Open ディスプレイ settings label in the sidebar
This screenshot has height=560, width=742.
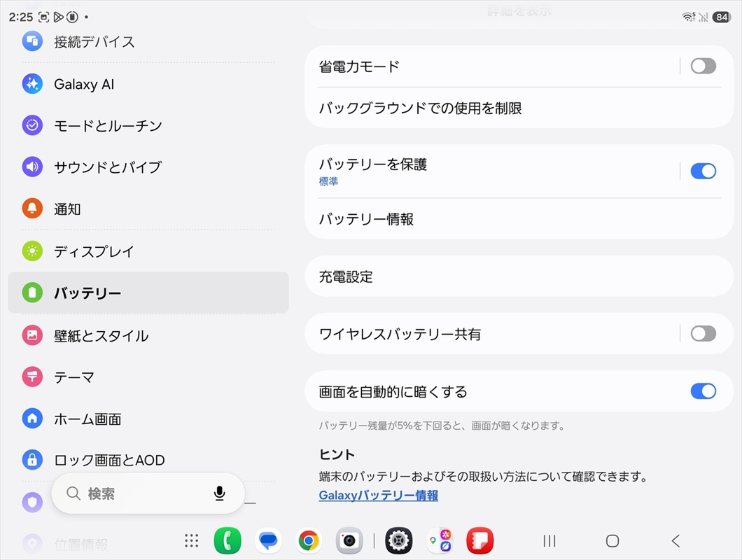click(x=94, y=251)
